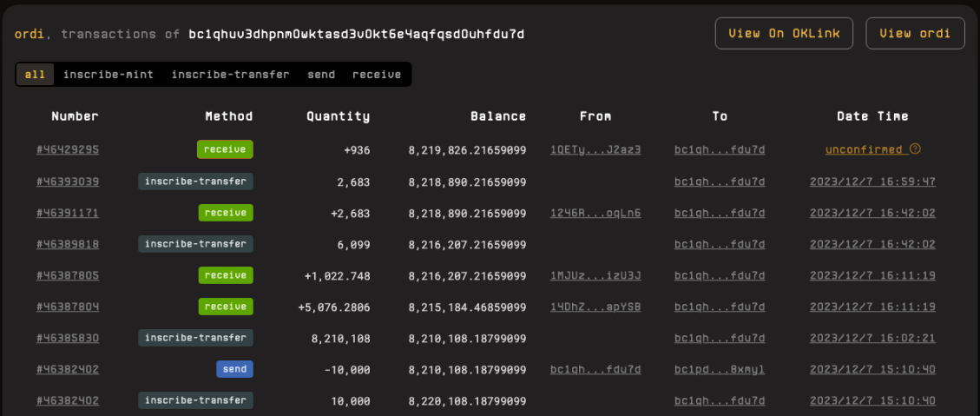980x416 pixels.
Task: Open recipient address bc1pd...8xmyl
Action: pyautogui.click(x=720, y=370)
